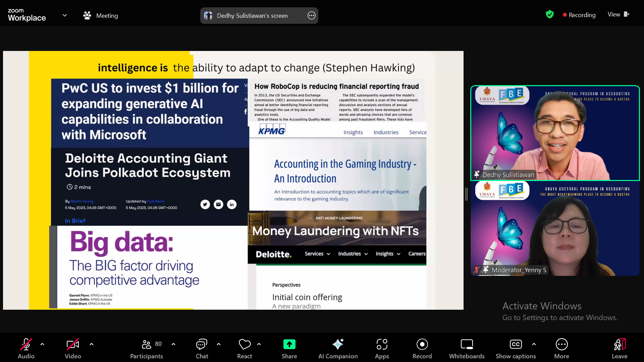Click the Recording indicator
This screenshot has height=362, width=644.
coord(579,15)
